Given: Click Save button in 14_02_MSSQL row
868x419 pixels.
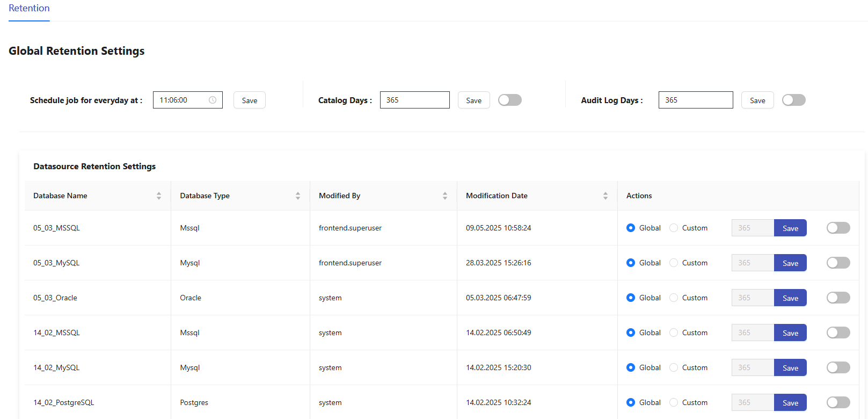Looking at the screenshot, I should pos(790,333).
